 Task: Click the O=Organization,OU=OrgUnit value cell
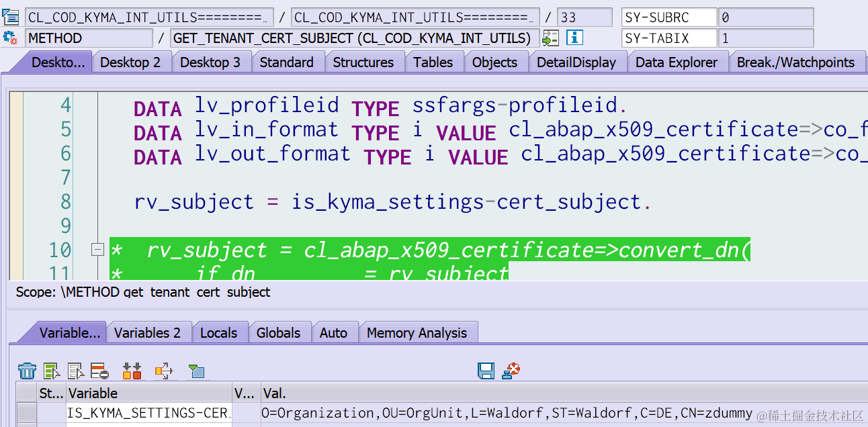click(x=563, y=413)
